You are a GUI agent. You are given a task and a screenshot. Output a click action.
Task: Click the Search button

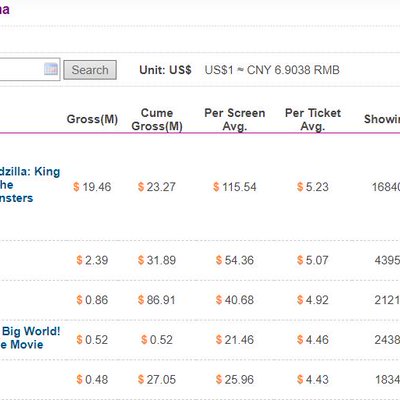click(90, 70)
